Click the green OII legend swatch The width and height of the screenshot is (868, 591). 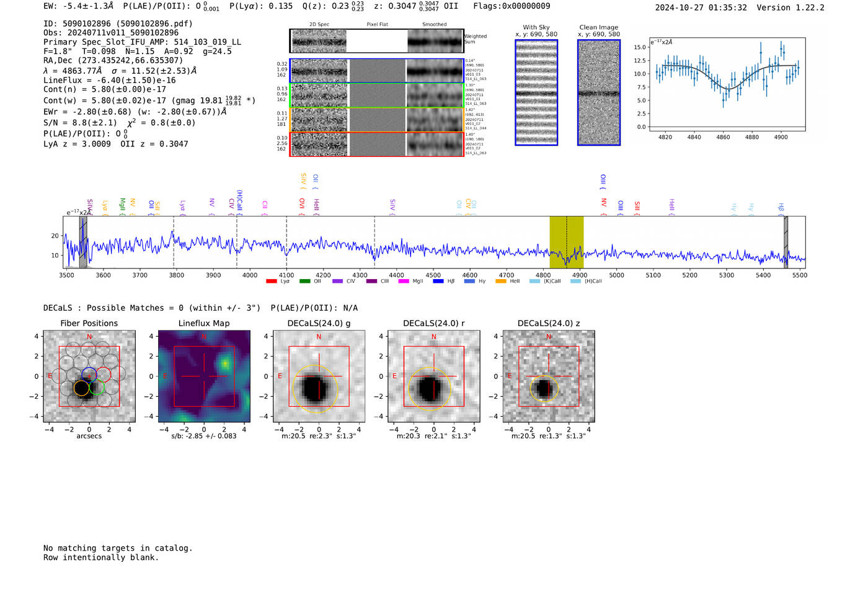(304, 282)
